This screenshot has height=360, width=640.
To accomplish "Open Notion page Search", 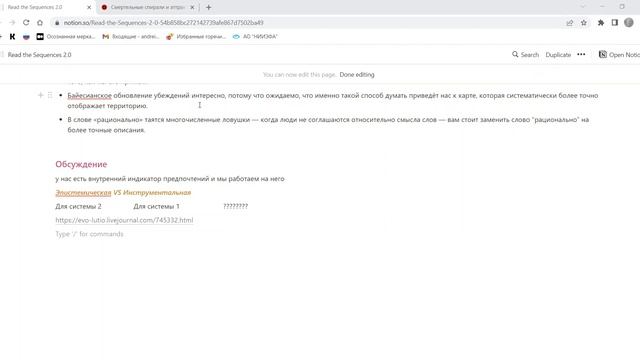I will tap(525, 55).
